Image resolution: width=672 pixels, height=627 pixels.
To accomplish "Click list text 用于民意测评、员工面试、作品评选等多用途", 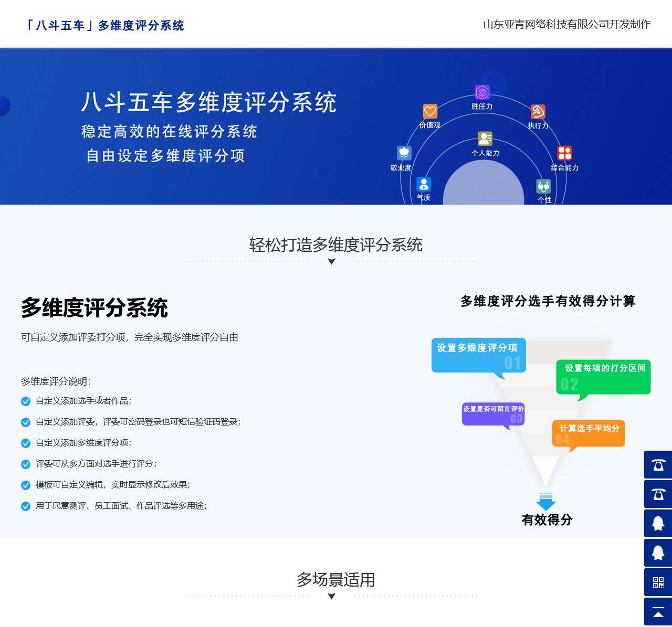I will pyautogui.click(x=121, y=505).
